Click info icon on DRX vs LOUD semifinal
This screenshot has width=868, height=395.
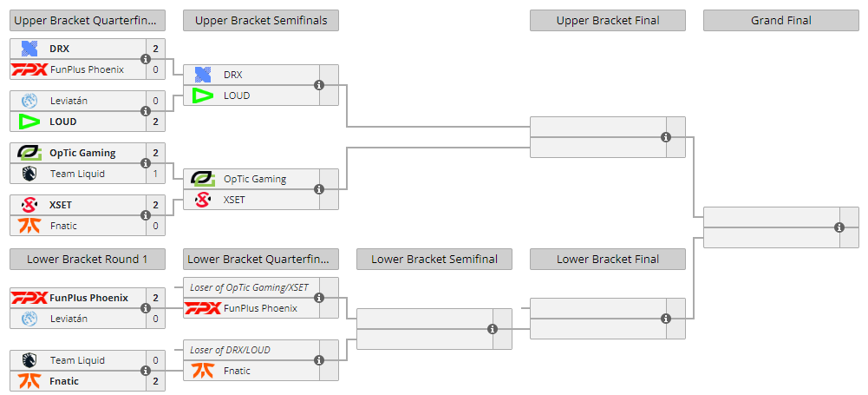point(319,85)
